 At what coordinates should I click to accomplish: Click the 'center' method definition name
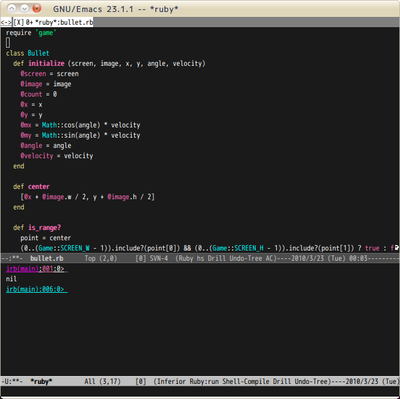point(39,187)
